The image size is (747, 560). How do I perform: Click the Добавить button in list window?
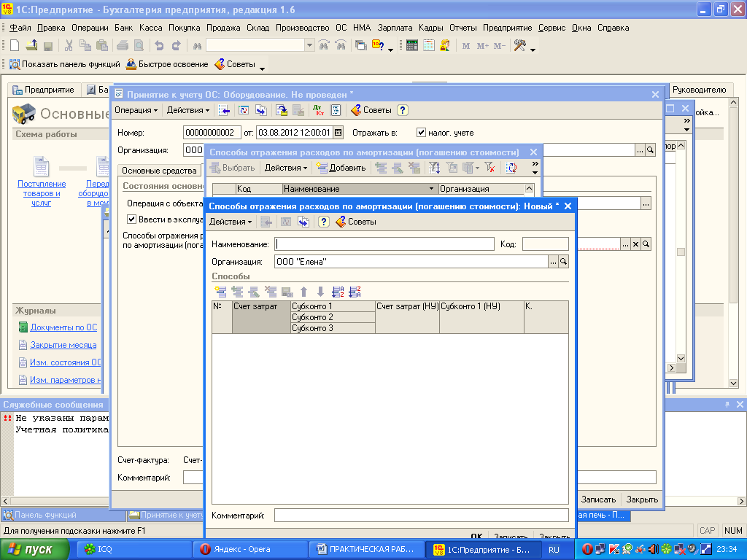pyautogui.click(x=341, y=168)
